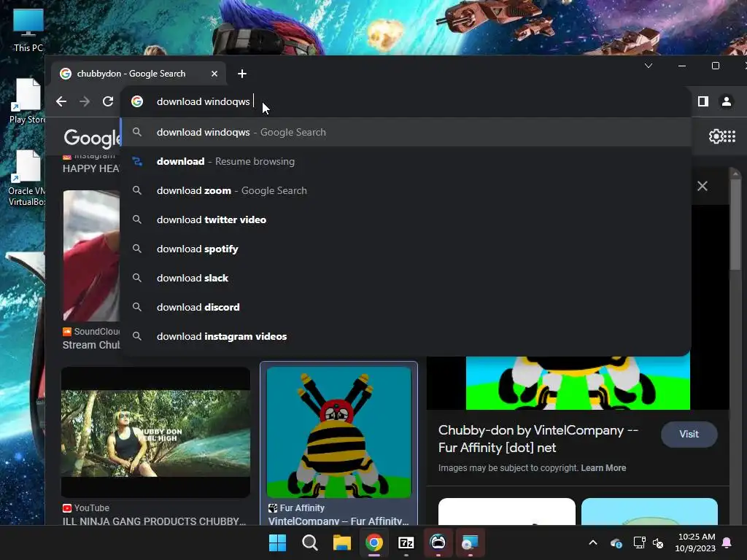
Task: Click the Fur Affinity bee image thumbnail
Action: 338,432
